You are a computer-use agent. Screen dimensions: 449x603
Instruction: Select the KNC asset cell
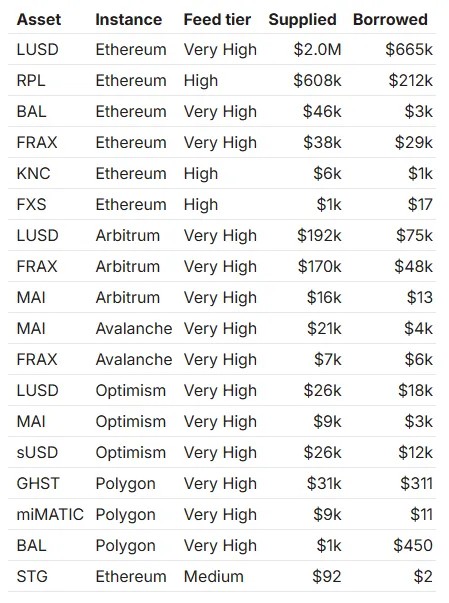pyautogui.click(x=33, y=174)
